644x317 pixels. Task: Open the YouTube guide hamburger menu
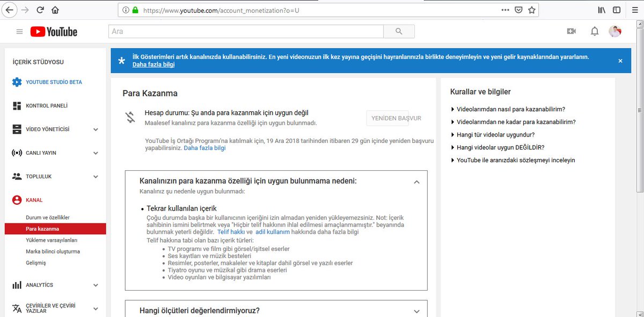click(x=20, y=32)
